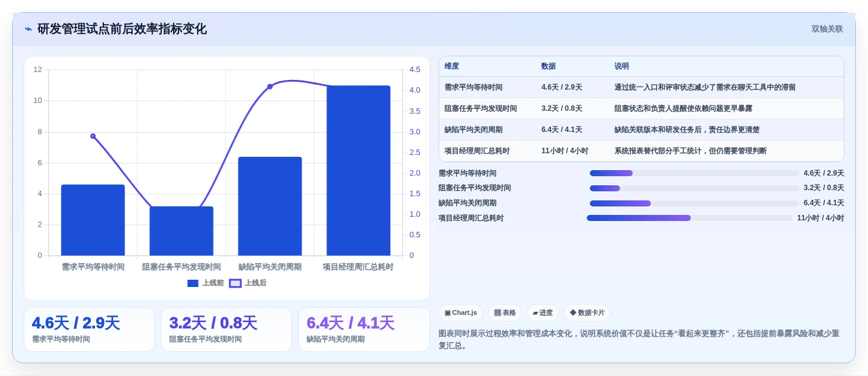Click the line point above 需求平均等待时间
Viewport: 868px width, 376px height.
(93, 136)
